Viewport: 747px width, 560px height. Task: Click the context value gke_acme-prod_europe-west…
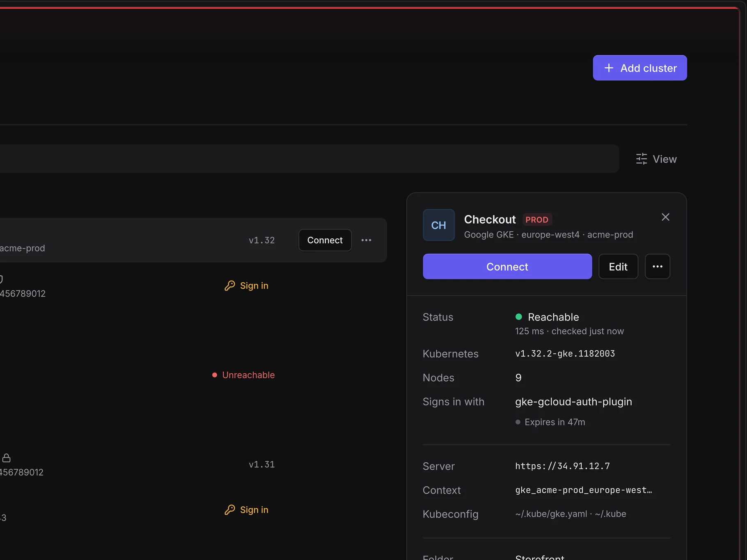pyautogui.click(x=583, y=490)
